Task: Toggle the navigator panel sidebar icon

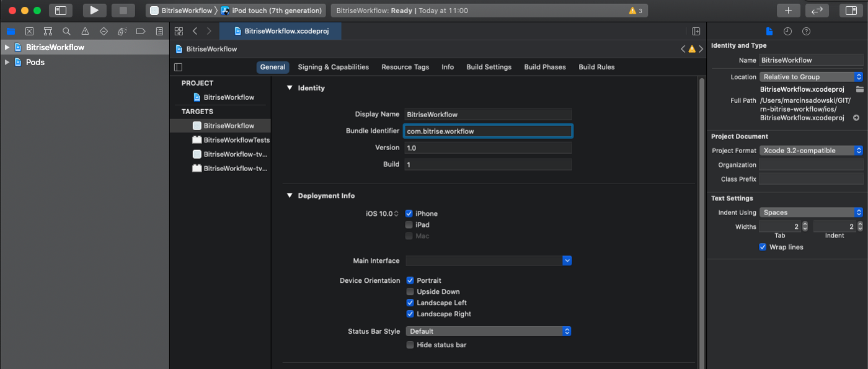Action: point(60,11)
